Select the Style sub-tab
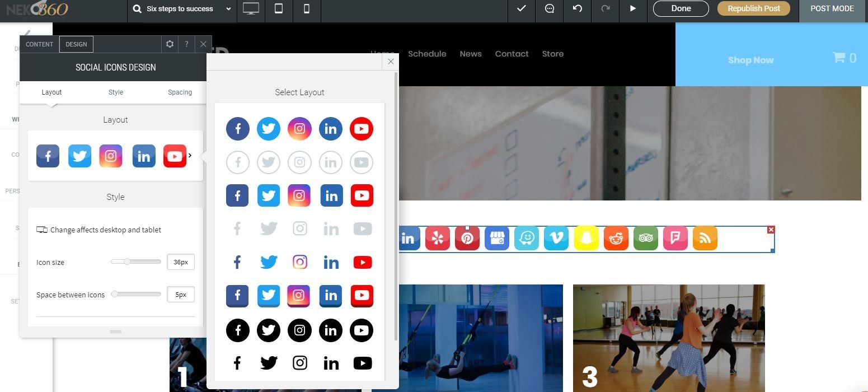The image size is (868, 392). click(116, 92)
